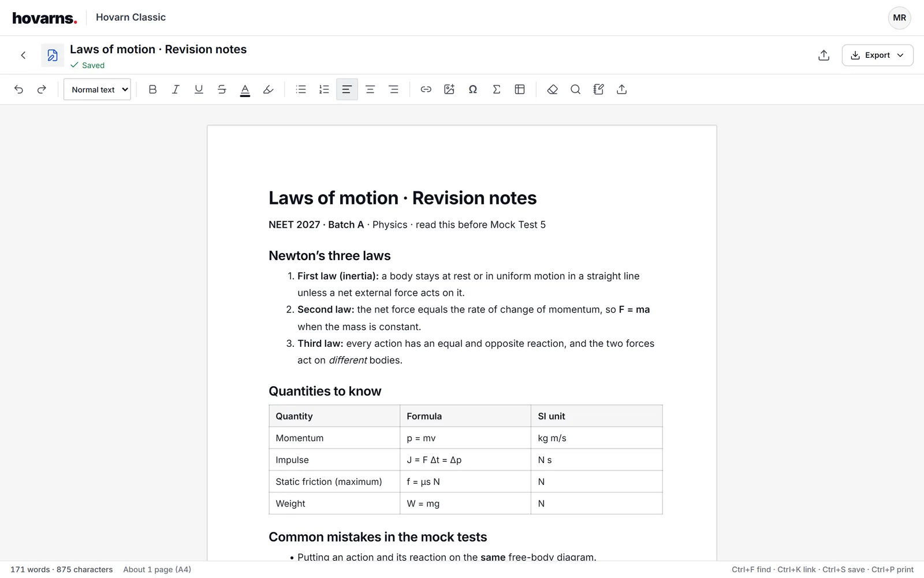This screenshot has height=578, width=924.
Task: Click the NEET 2027 subtitle line
Action: [407, 225]
